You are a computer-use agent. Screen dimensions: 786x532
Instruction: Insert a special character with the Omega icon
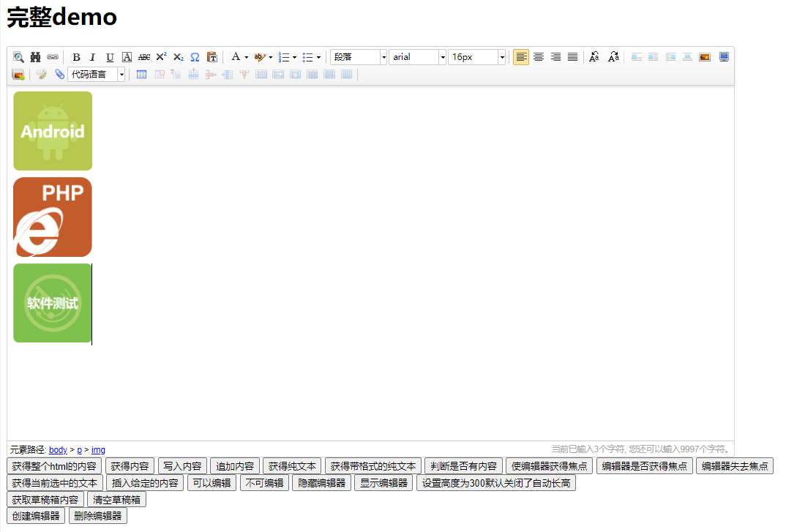coord(195,57)
